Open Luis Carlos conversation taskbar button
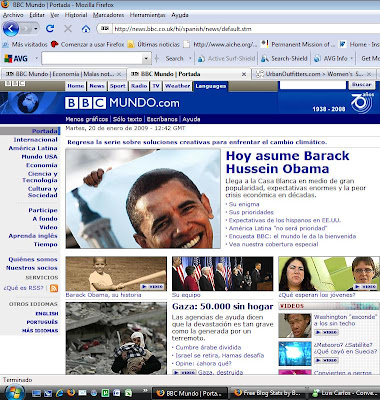The width and height of the screenshot is (380, 400). [344, 393]
